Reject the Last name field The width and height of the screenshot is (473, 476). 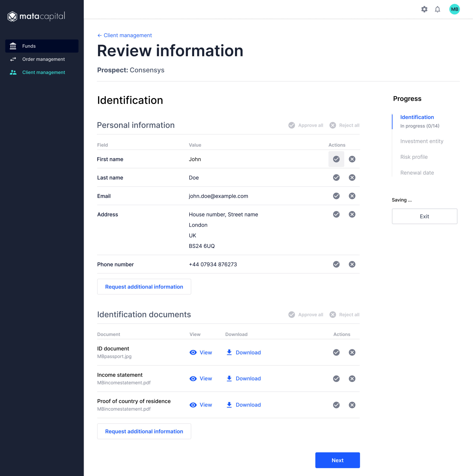(x=352, y=178)
